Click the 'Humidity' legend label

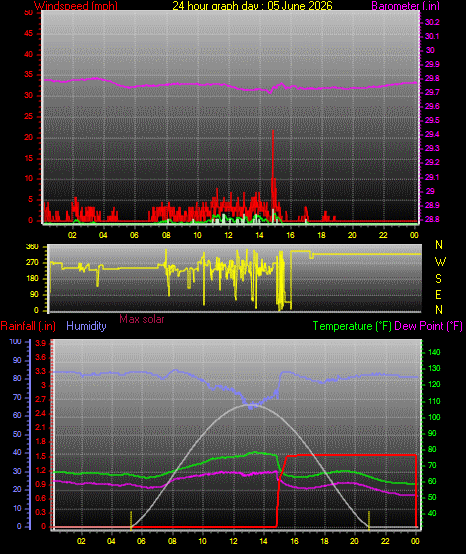(x=86, y=326)
